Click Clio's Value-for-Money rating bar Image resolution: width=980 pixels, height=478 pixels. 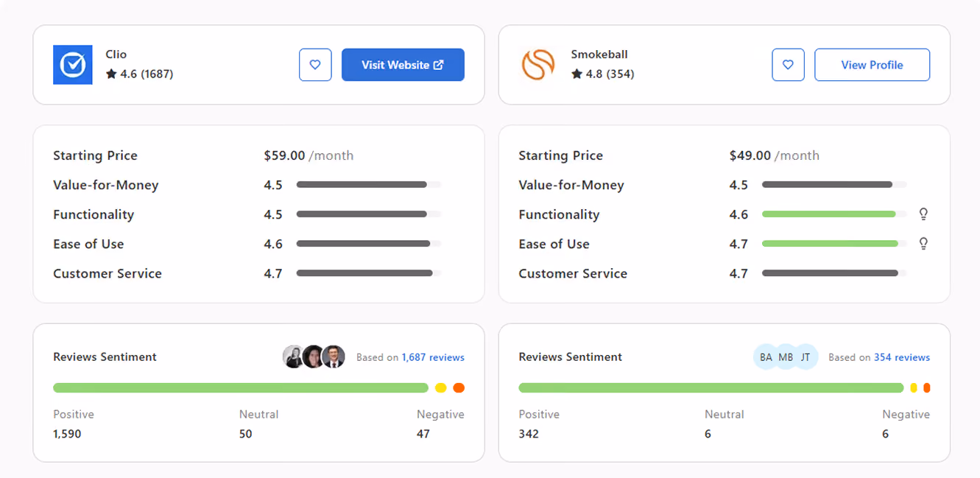(369, 185)
